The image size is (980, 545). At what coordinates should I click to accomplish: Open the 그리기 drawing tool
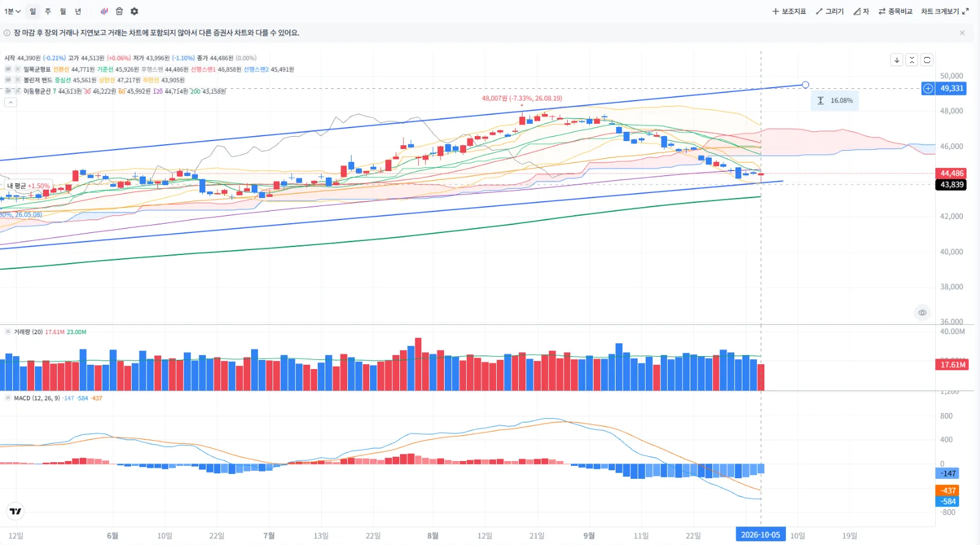point(829,11)
